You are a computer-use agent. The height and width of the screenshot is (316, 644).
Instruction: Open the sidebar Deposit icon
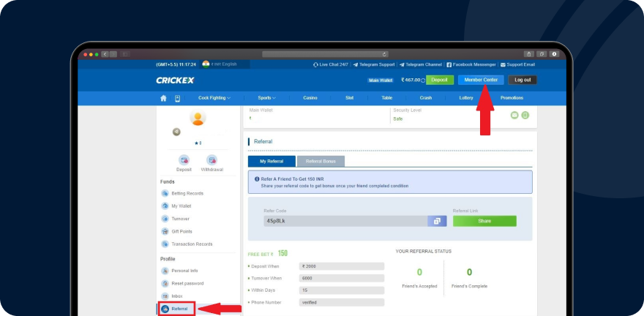(184, 160)
